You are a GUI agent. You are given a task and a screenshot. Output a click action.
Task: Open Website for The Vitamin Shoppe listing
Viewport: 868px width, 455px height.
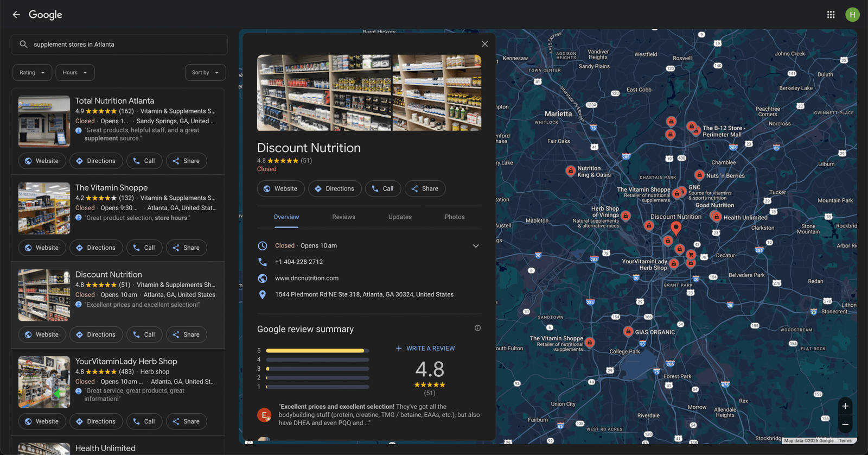tap(42, 248)
